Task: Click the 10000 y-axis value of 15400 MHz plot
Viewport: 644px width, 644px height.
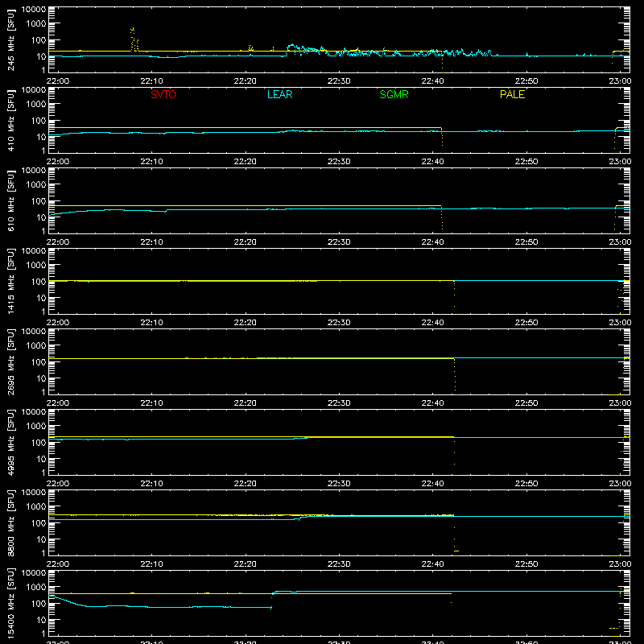Action: click(34, 573)
